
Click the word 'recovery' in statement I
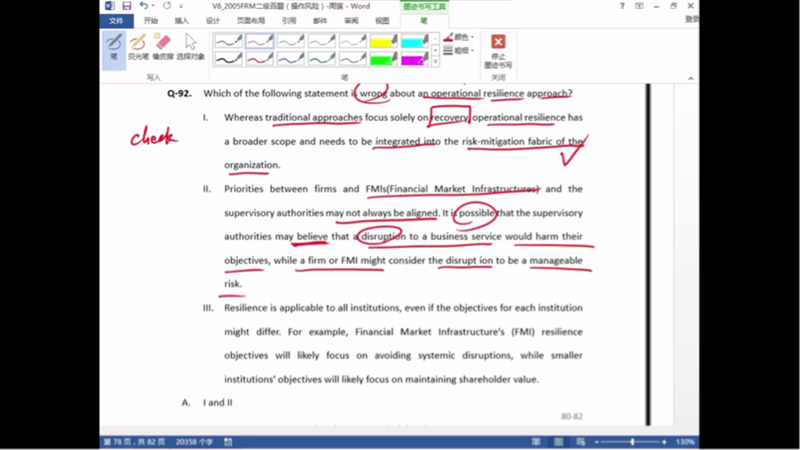click(x=449, y=117)
